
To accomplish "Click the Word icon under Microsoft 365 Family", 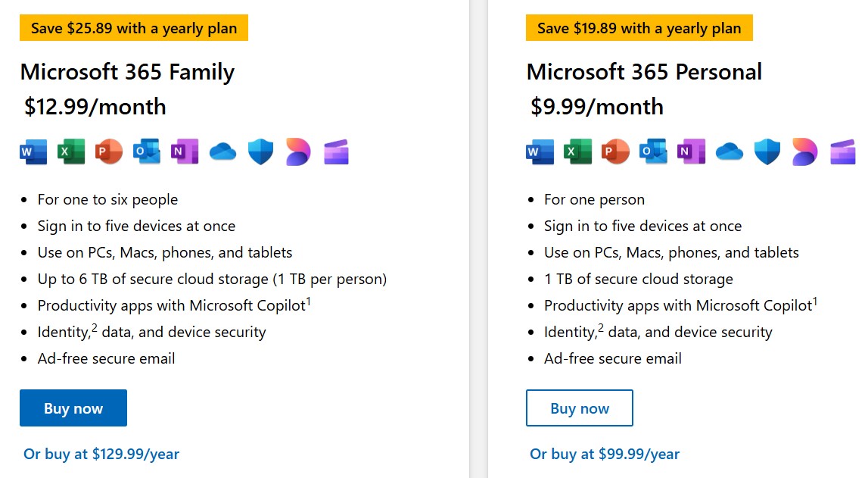I will pyautogui.click(x=33, y=152).
